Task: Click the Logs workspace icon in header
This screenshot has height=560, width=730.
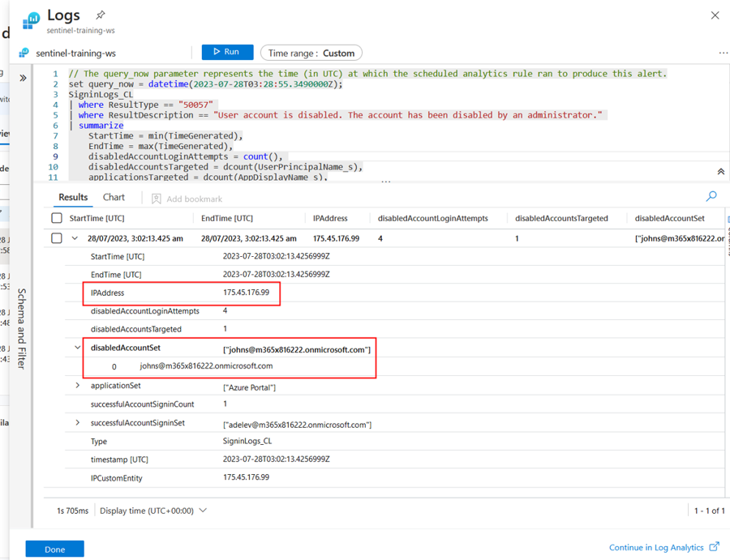Action: [31, 19]
